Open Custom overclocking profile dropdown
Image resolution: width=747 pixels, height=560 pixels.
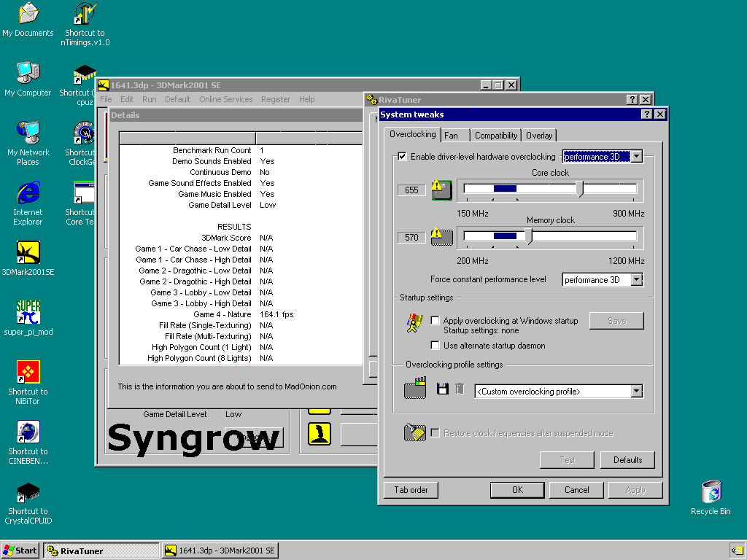click(x=637, y=392)
